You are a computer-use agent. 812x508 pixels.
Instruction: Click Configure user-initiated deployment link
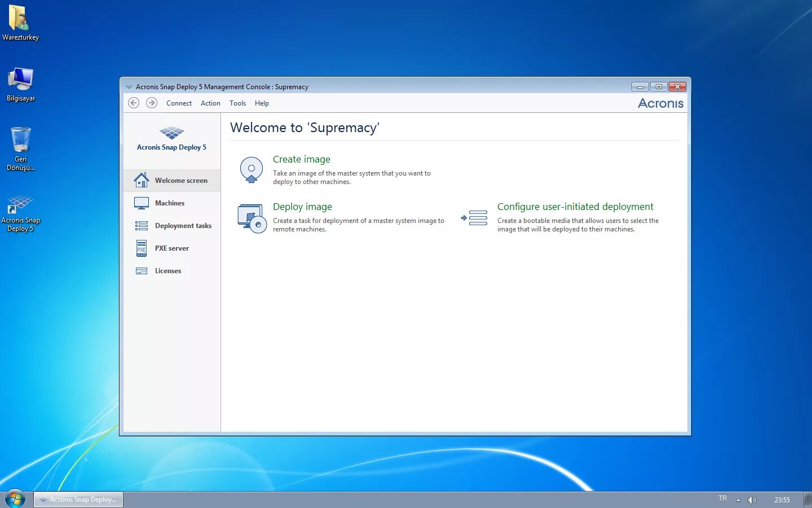pos(575,207)
